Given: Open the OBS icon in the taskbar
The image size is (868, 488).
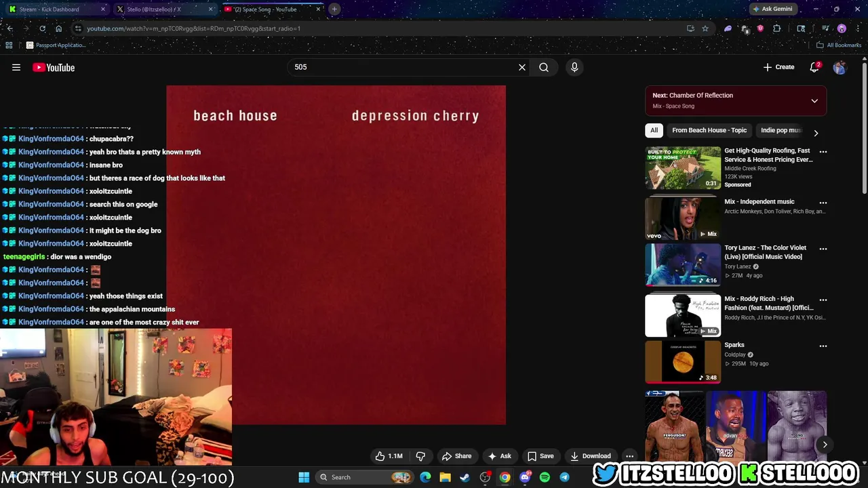Looking at the screenshot, I should click(x=485, y=477).
